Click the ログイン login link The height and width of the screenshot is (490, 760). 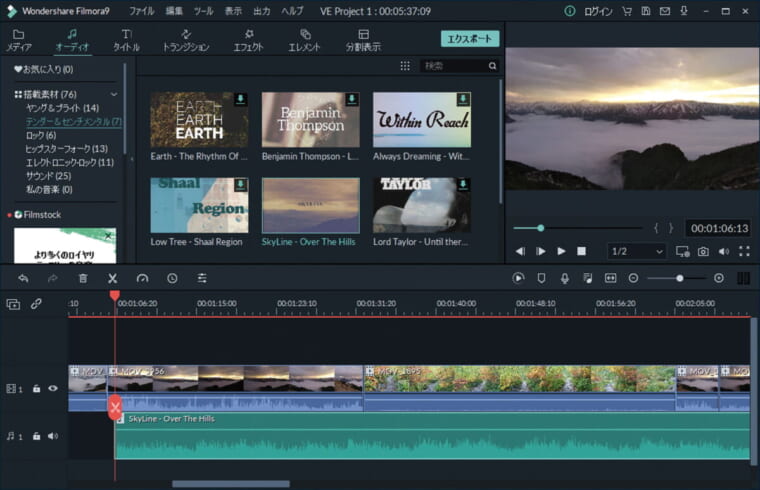coord(598,11)
